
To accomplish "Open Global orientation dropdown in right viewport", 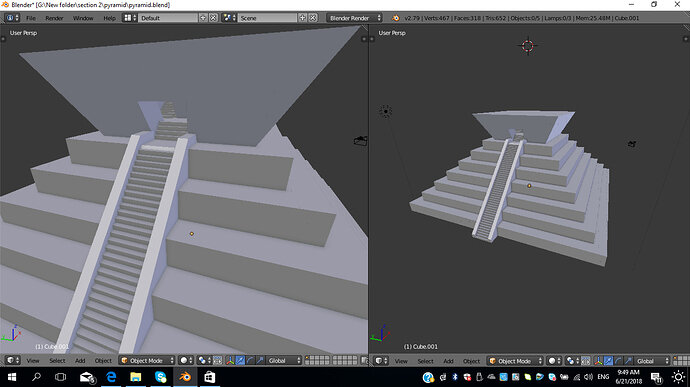I will (652, 361).
